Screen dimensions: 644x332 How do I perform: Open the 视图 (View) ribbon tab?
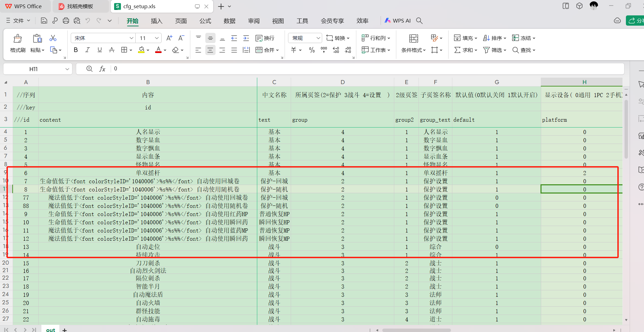pos(278,21)
